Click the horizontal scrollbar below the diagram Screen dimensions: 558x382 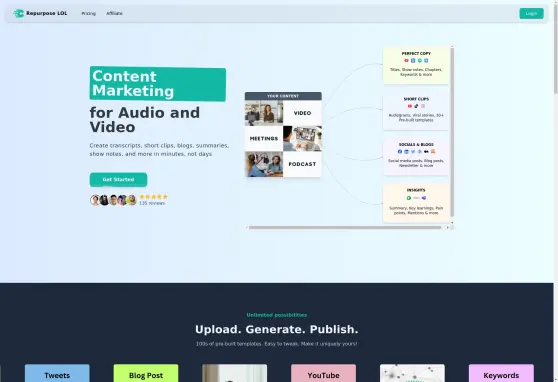point(345,227)
